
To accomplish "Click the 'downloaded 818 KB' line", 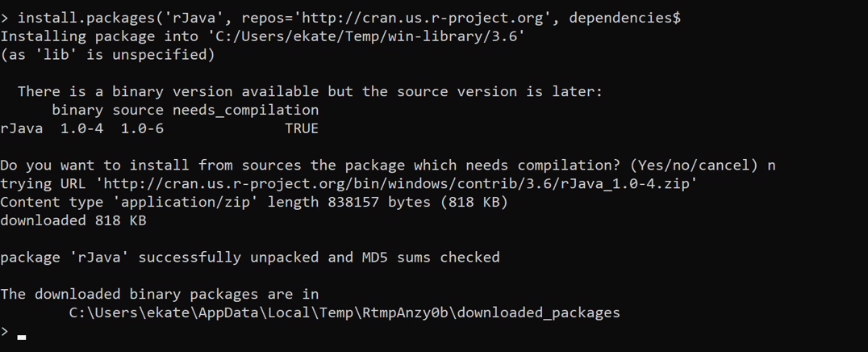I will point(73,220).
